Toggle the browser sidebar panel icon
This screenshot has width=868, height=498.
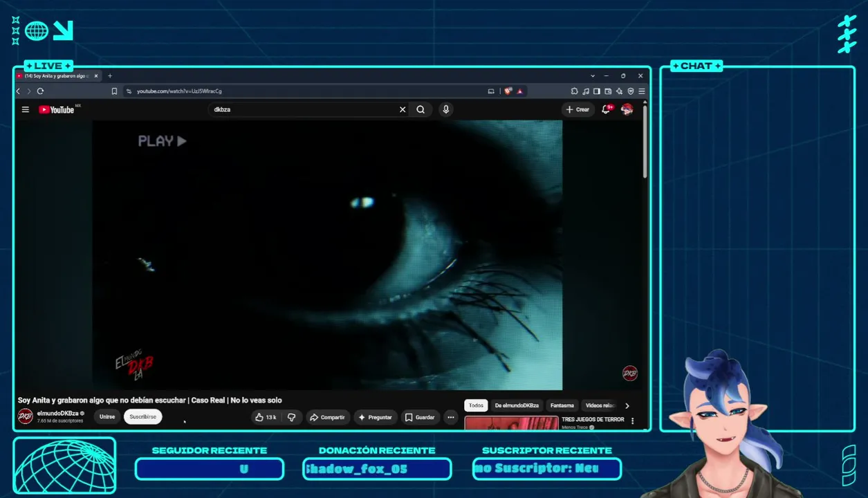point(597,91)
